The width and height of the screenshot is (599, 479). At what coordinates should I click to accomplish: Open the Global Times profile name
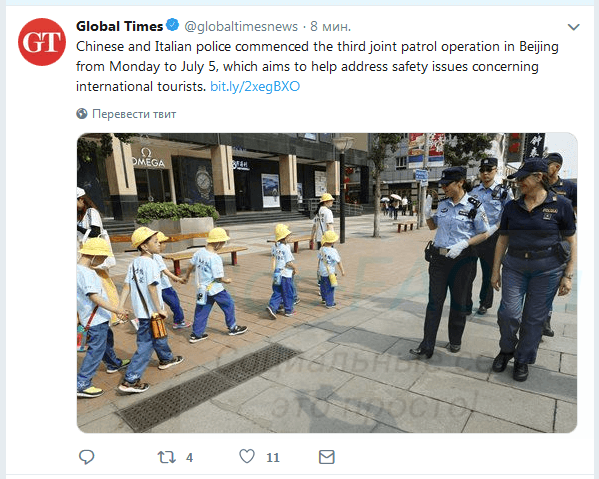pos(120,26)
